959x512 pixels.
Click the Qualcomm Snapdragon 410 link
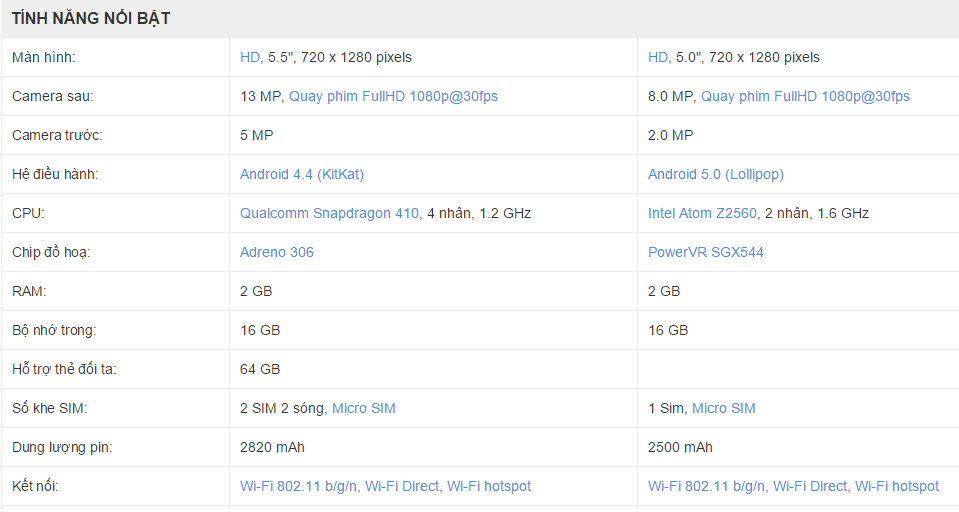point(329,213)
